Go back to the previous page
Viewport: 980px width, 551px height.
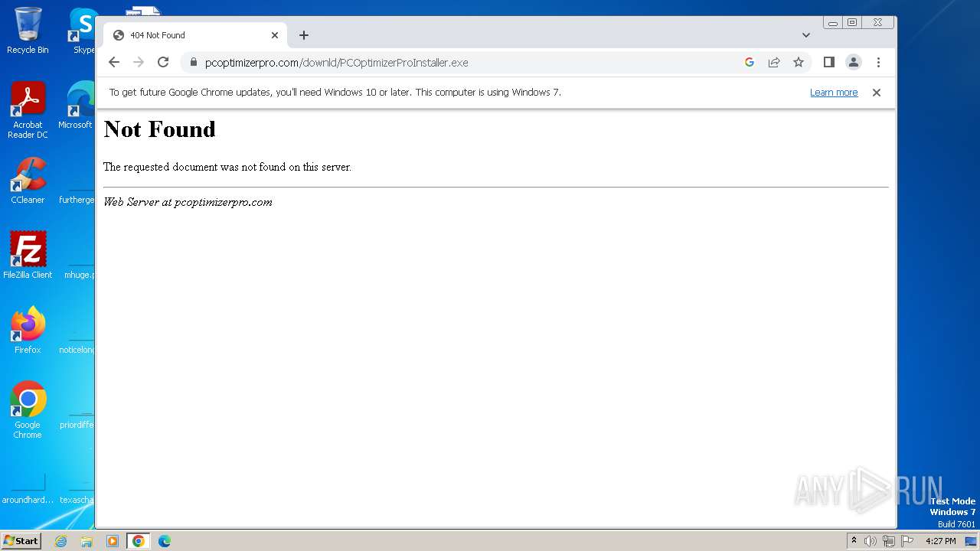click(x=114, y=63)
